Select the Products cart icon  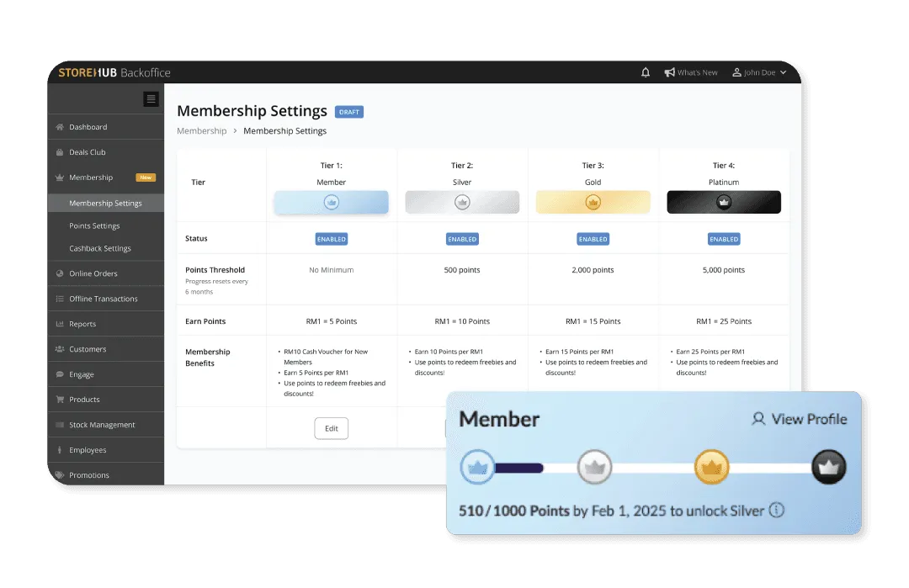(x=59, y=399)
